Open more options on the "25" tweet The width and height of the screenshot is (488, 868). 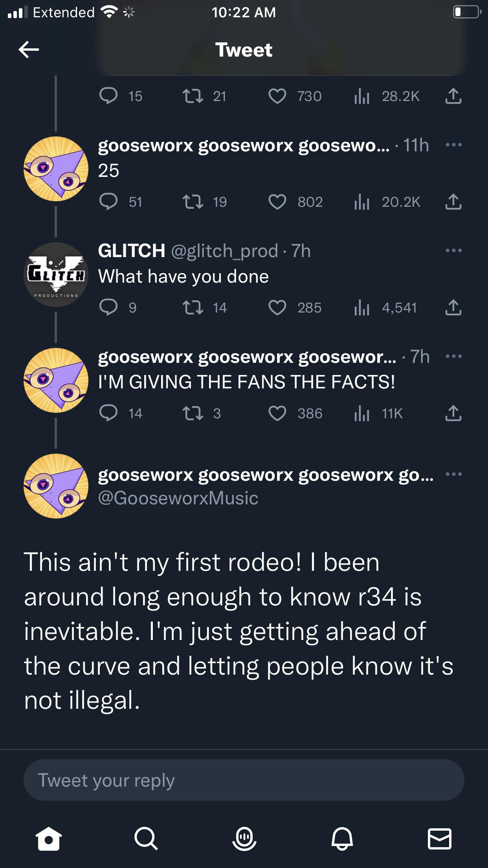[453, 145]
